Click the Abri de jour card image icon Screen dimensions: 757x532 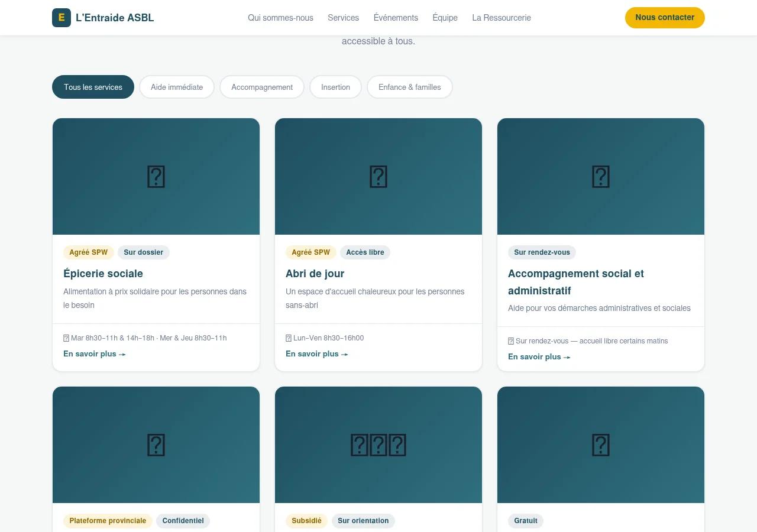tap(378, 177)
